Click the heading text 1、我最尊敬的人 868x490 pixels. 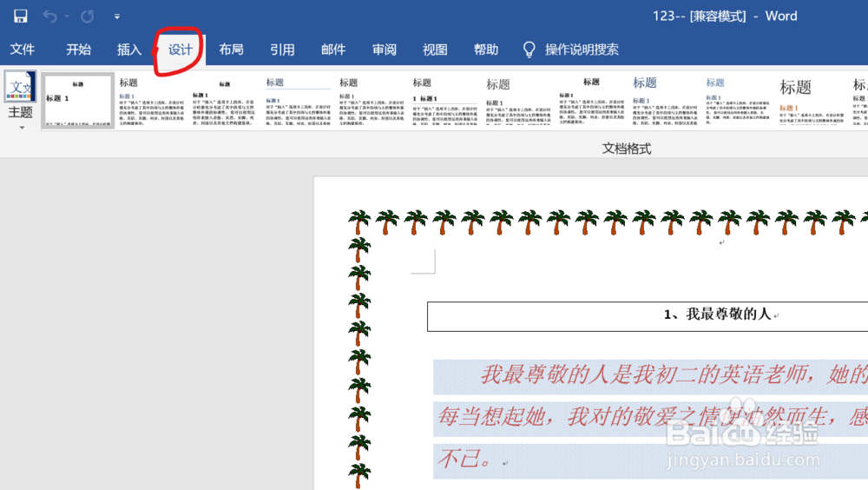click(x=718, y=315)
